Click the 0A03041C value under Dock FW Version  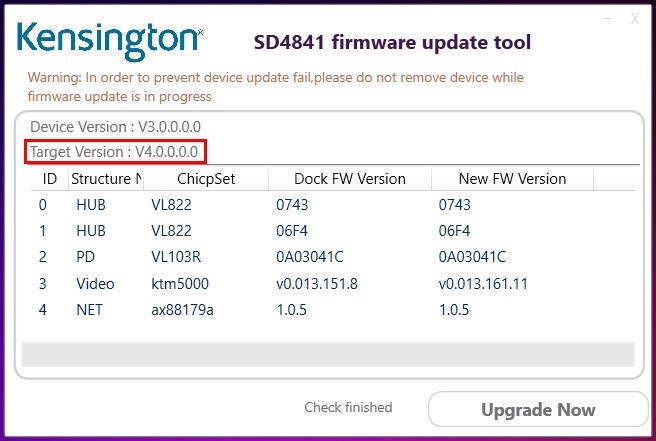point(310,256)
